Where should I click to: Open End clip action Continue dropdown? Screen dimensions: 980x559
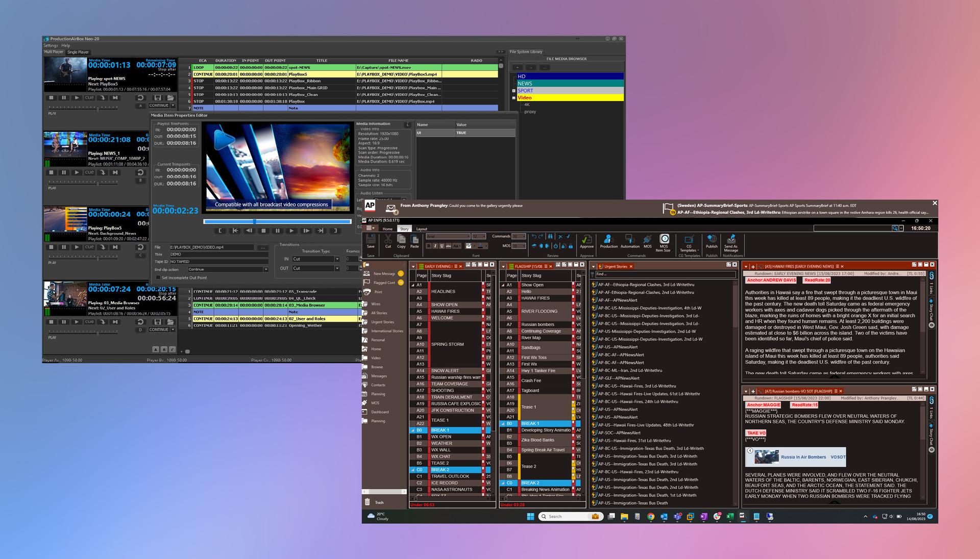(x=266, y=269)
